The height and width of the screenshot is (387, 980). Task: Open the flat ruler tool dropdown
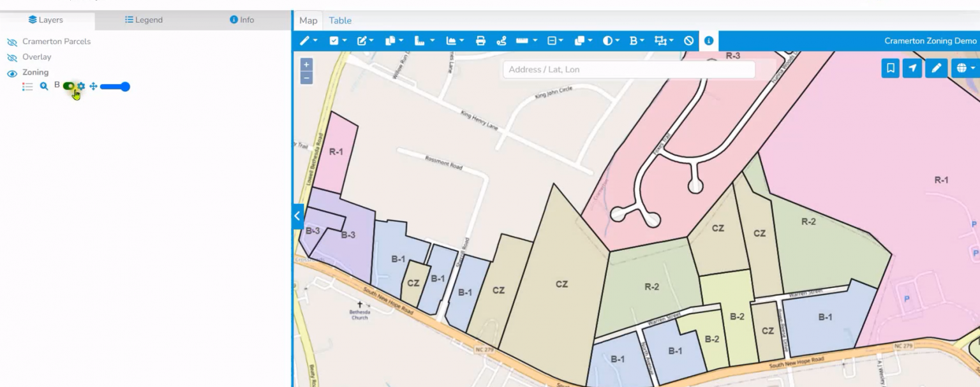526,41
